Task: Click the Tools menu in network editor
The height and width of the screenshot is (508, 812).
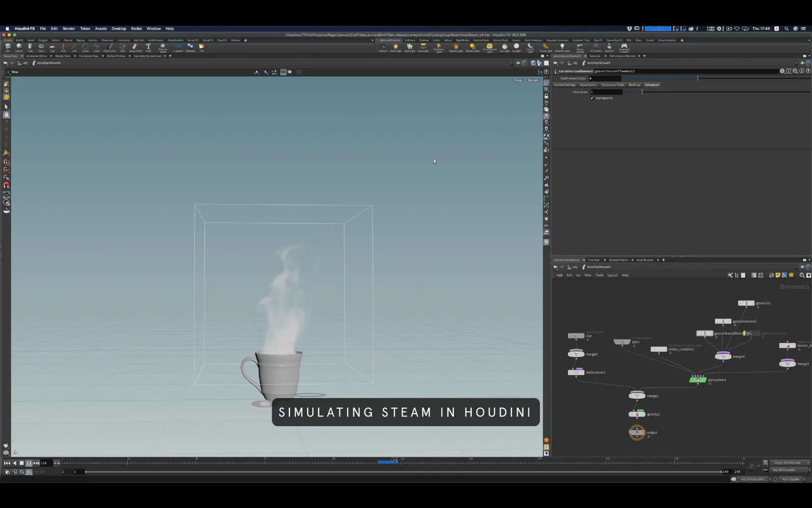Action: tap(599, 275)
